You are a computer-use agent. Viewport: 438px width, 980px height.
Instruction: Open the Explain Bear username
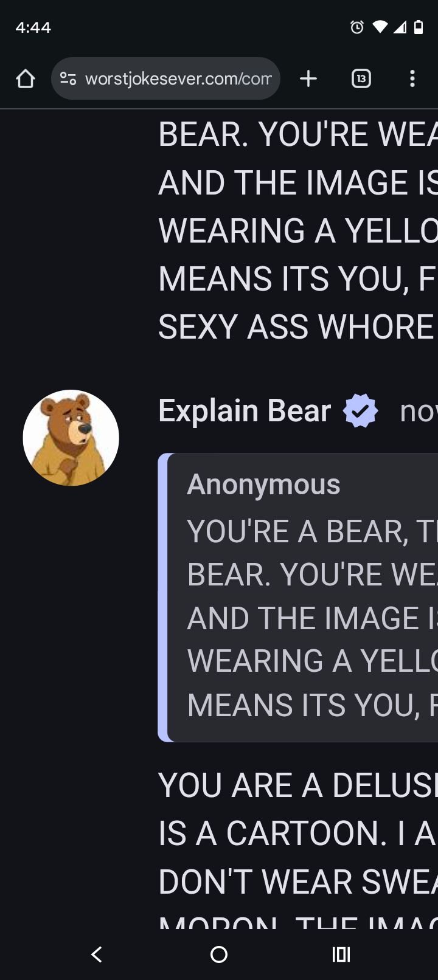coord(245,411)
